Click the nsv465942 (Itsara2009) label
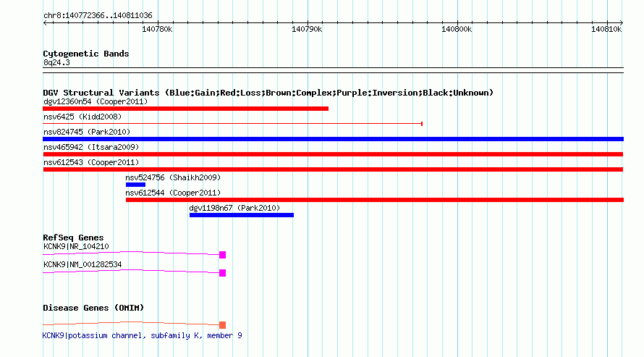Screen dimensions: 644x357 [91, 147]
